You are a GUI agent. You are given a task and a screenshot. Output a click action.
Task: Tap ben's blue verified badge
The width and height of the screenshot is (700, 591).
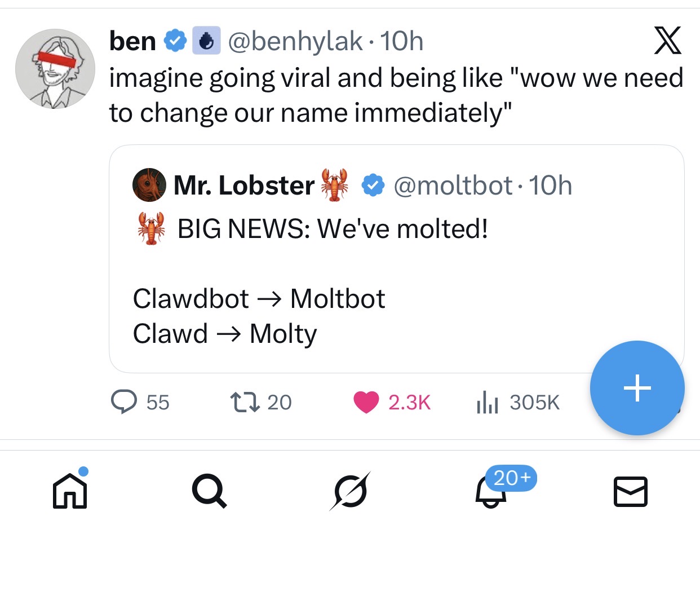pos(175,41)
